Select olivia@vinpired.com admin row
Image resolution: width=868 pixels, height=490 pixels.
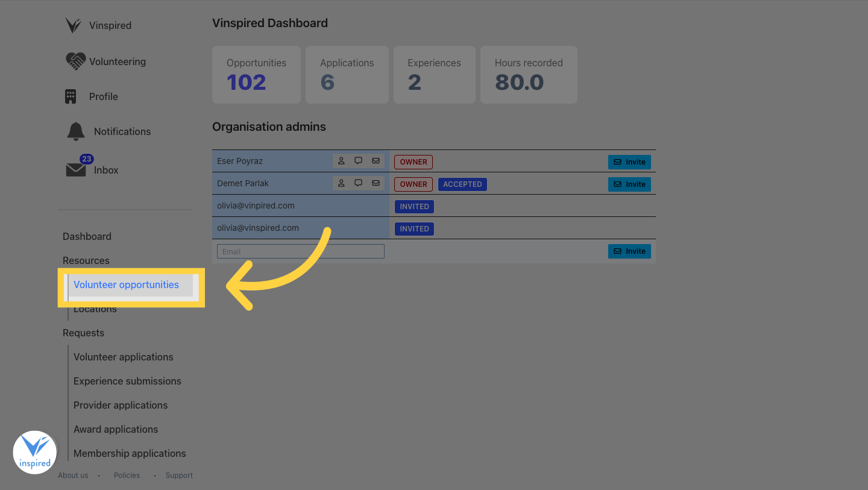click(434, 206)
